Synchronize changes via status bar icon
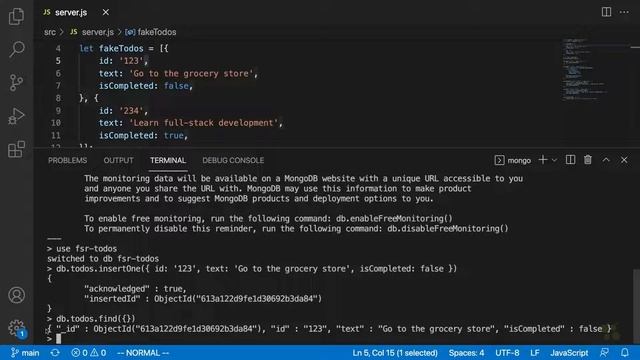The height and width of the screenshot is (360, 640). pyautogui.click(x=55, y=353)
